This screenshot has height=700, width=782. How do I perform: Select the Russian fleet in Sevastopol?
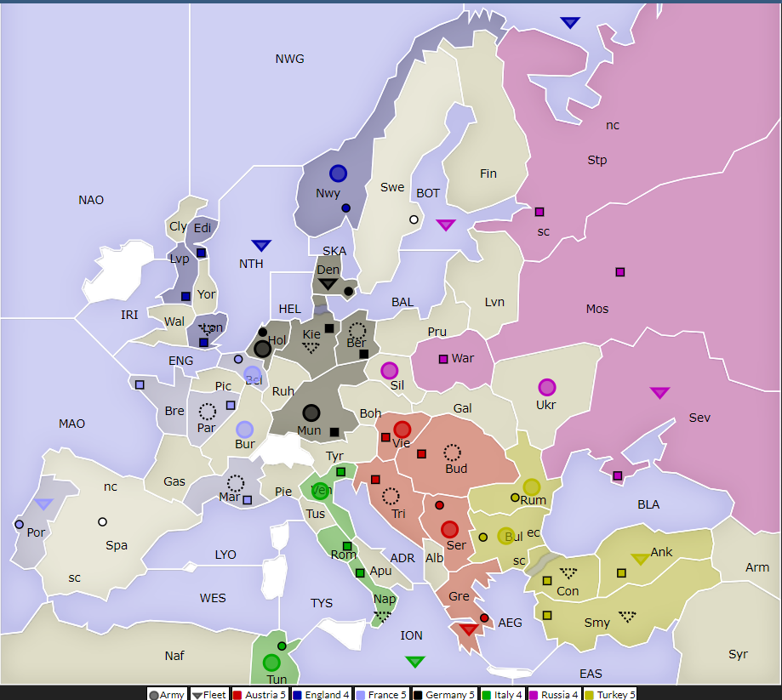coord(659,393)
